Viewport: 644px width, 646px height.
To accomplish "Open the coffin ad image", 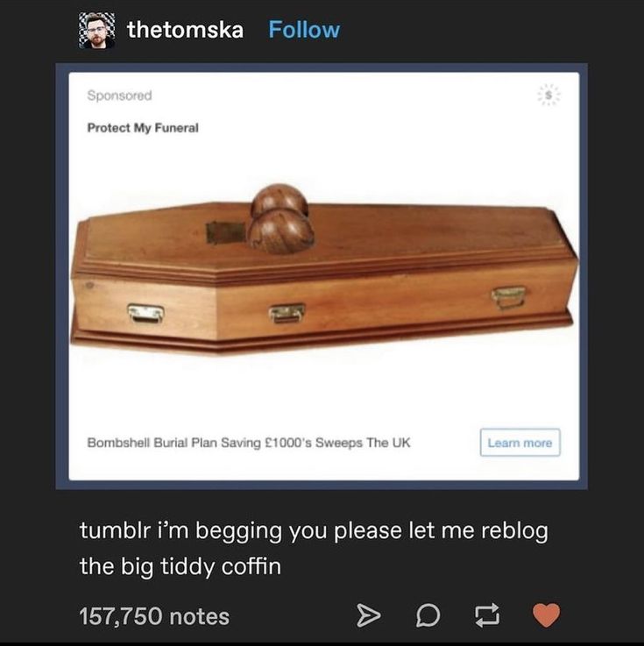I will pos(324,268).
